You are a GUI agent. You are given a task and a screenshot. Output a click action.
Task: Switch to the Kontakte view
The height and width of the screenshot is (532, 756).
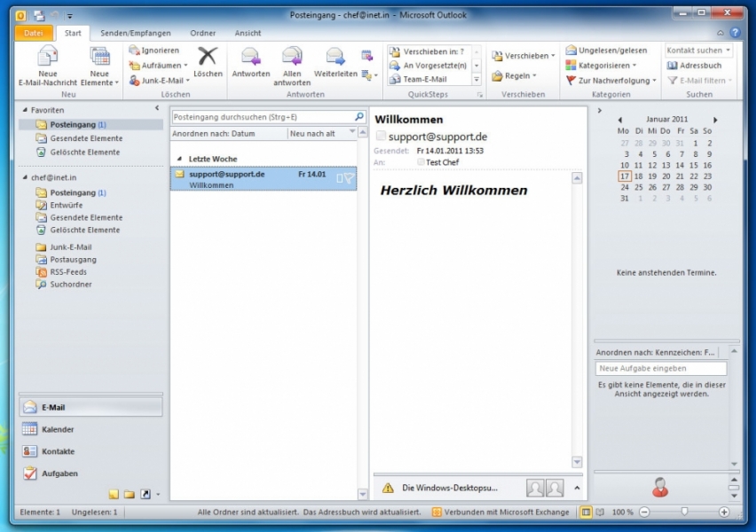(x=58, y=451)
